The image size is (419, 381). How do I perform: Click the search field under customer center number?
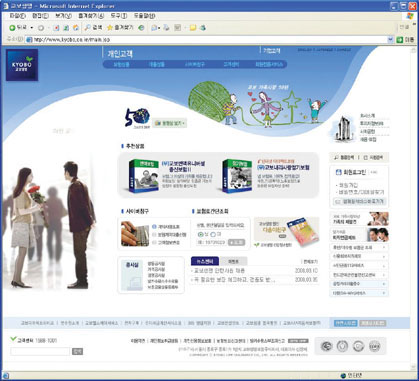[40, 351]
